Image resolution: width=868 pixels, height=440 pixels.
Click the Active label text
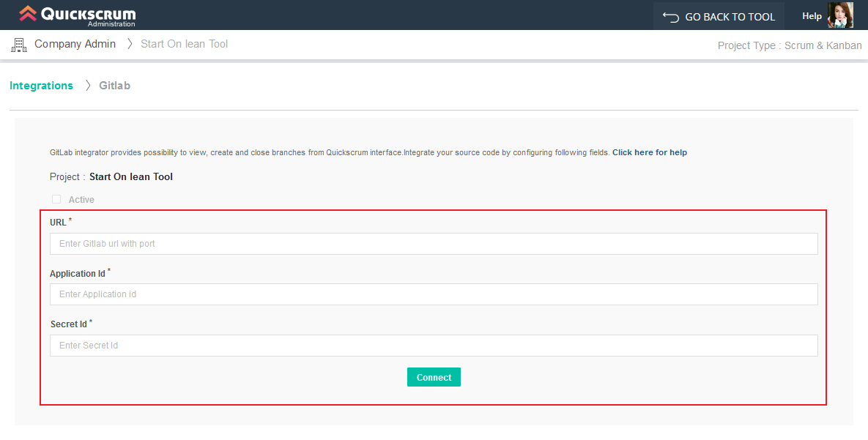coord(81,200)
